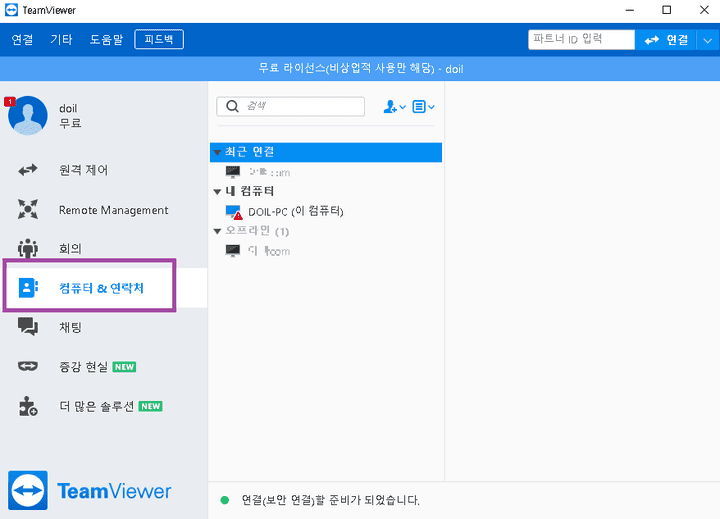Open 증강 현실 in the sidebar
720x519 pixels.
click(x=83, y=367)
